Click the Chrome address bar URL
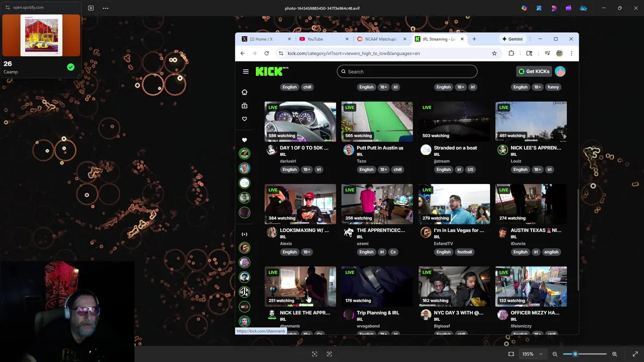The height and width of the screenshot is (362, 644). 354,53
